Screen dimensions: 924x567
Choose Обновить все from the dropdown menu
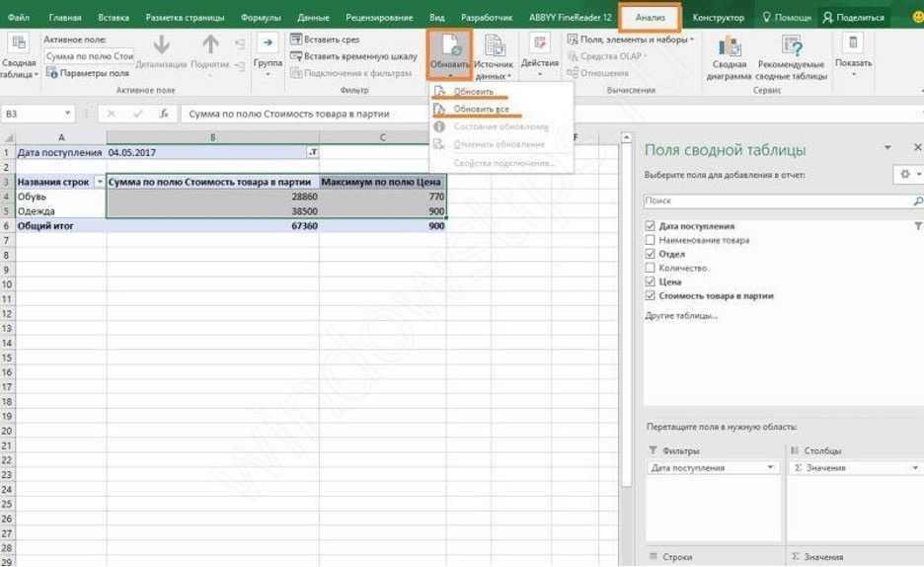[481, 109]
